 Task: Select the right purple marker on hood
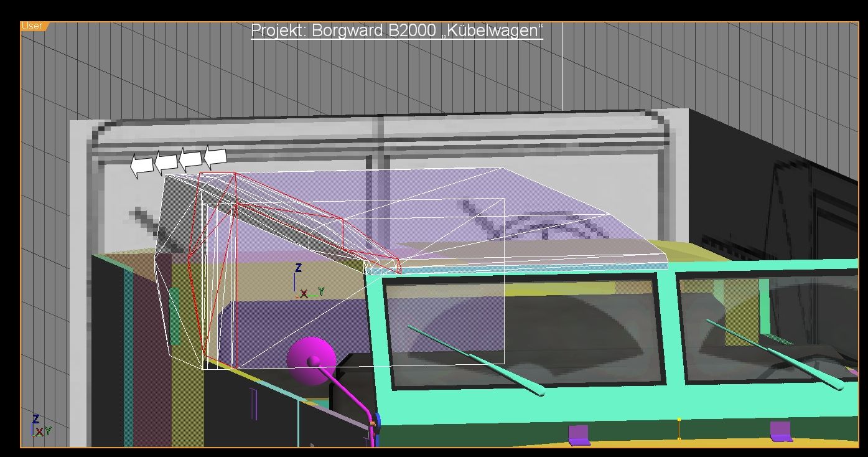[x=781, y=431]
